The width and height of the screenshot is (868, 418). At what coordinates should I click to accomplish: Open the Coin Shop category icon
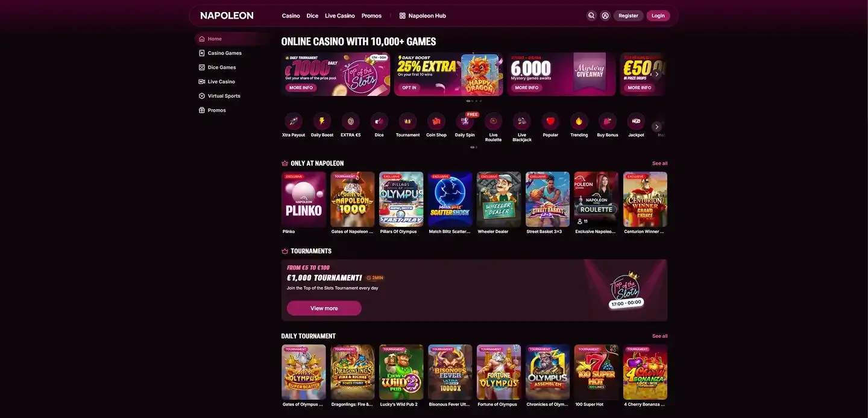(x=436, y=121)
